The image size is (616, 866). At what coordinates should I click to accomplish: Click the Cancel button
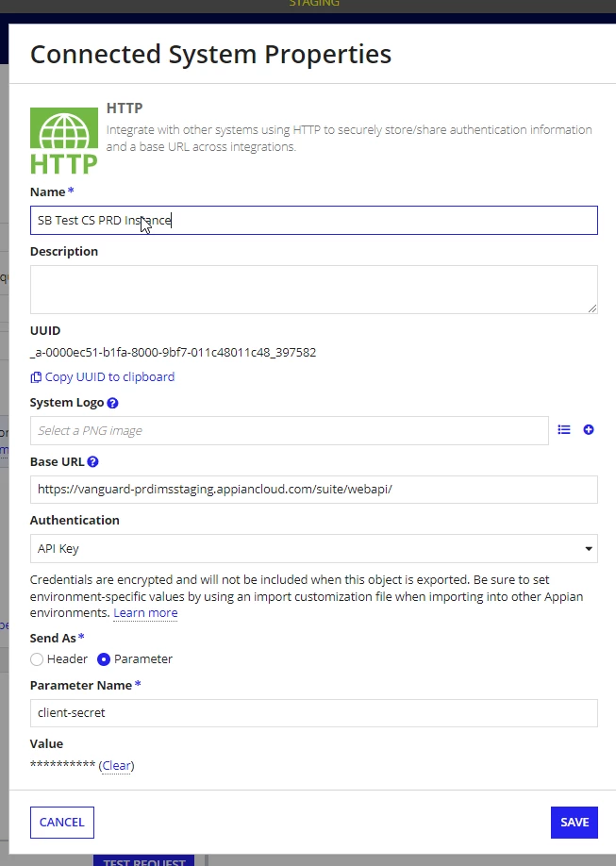point(62,823)
